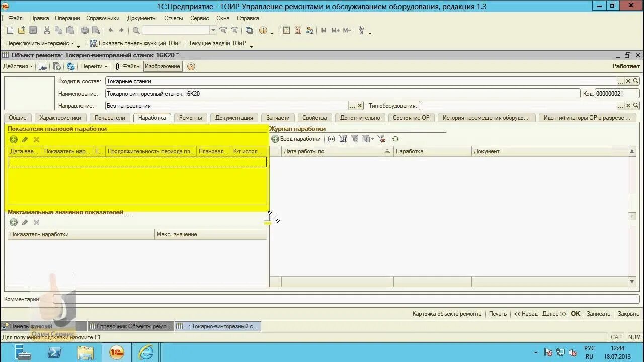Show the ТОиР functions panel
This screenshot has width=644, height=362.
tap(135, 43)
